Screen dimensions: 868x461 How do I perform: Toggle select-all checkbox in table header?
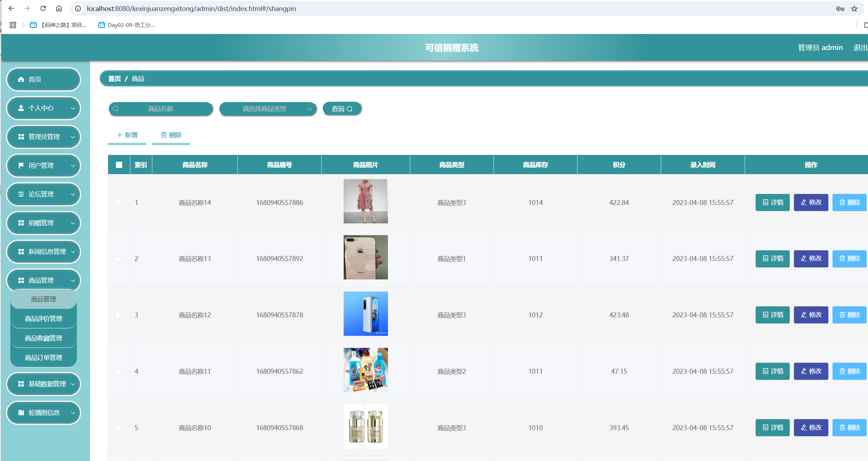point(119,165)
